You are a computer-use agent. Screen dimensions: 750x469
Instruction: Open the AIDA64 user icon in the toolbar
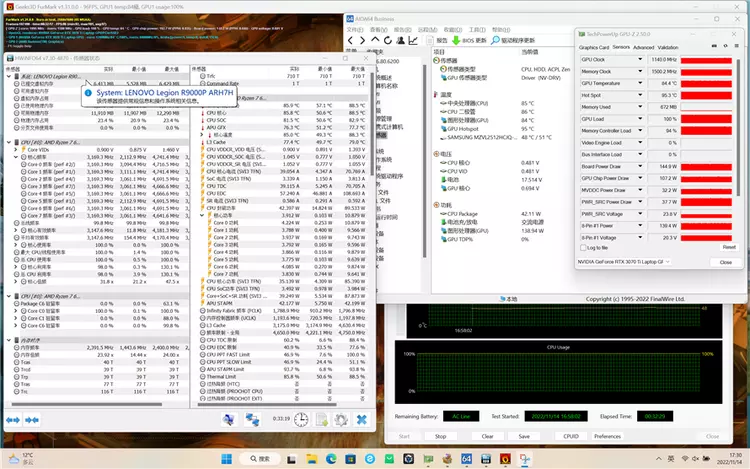400,41
